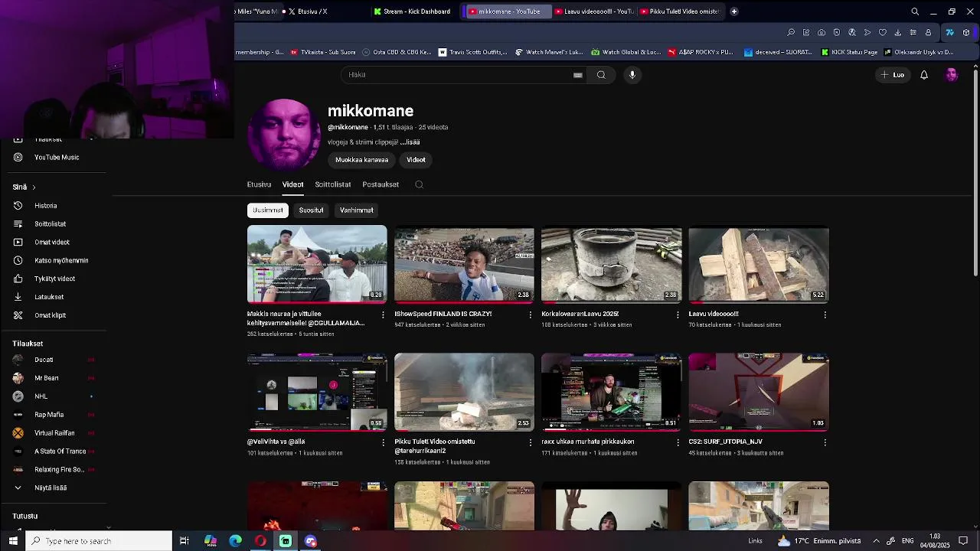This screenshot has height=551, width=980.
Task: Click the Luo create button
Action: pyautogui.click(x=893, y=75)
